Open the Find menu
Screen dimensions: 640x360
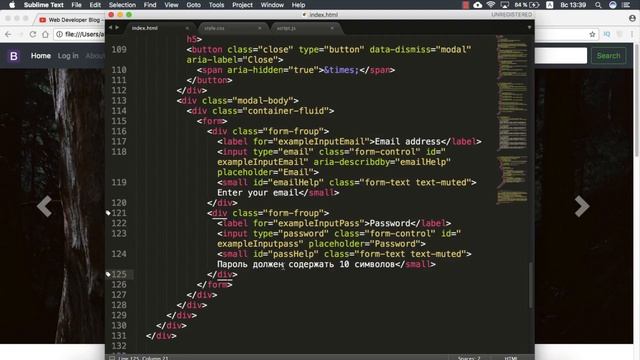click(x=150, y=5)
